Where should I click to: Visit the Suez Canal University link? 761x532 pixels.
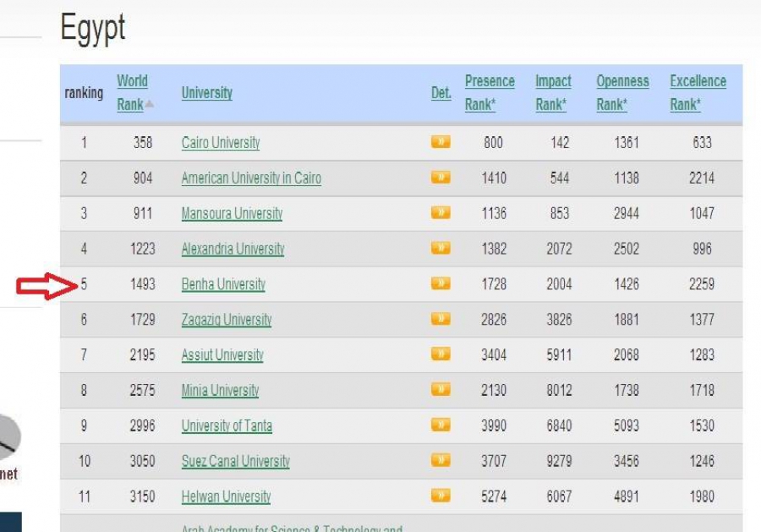pos(236,462)
